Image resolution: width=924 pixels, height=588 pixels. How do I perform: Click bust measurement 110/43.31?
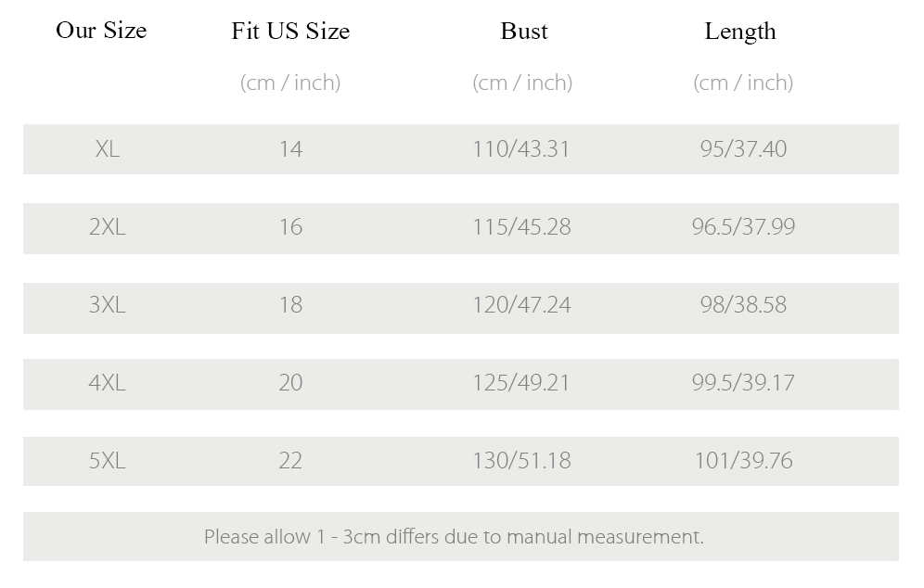tap(521, 148)
